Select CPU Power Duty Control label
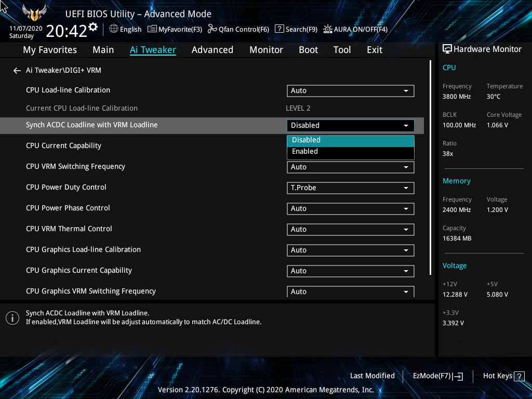 (66, 187)
